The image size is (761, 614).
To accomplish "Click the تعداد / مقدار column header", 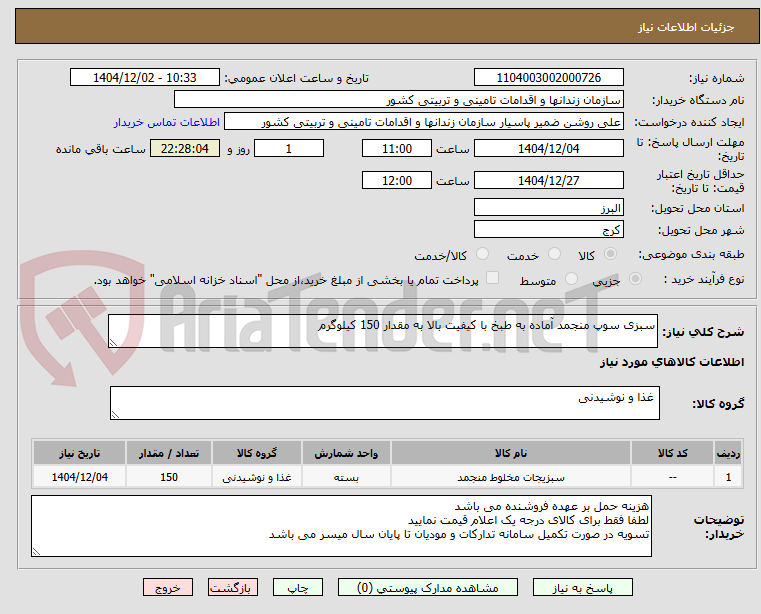I will click(169, 453).
